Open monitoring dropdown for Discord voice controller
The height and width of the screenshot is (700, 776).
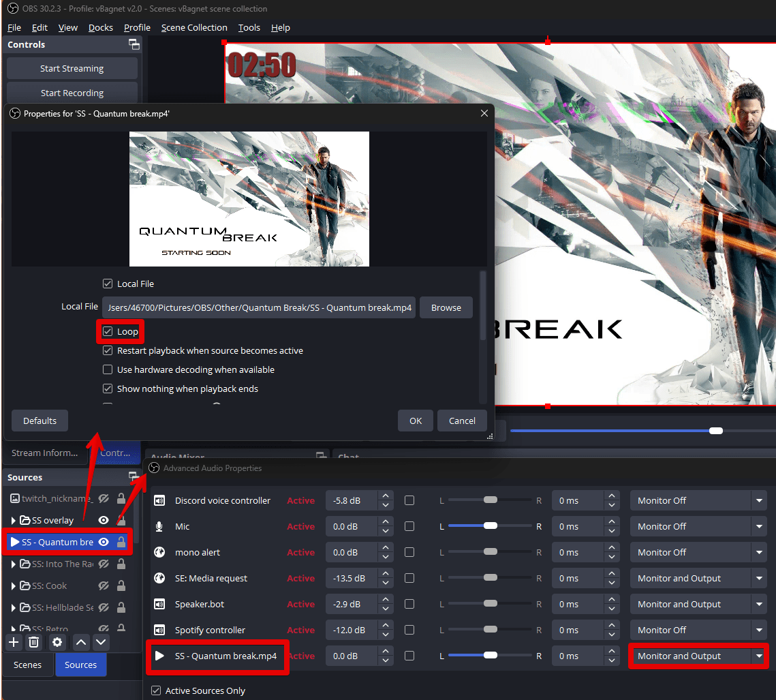coord(698,500)
